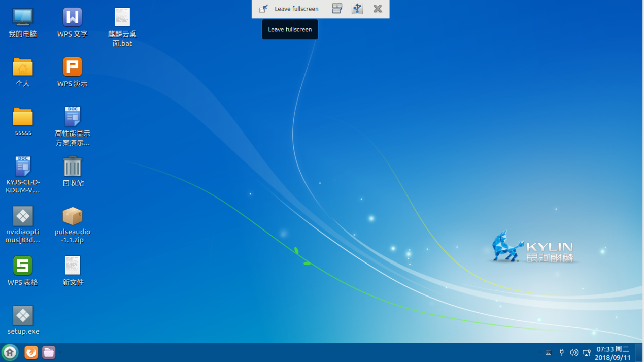Open the start menu home button
This screenshot has width=644, height=362.
10,352
